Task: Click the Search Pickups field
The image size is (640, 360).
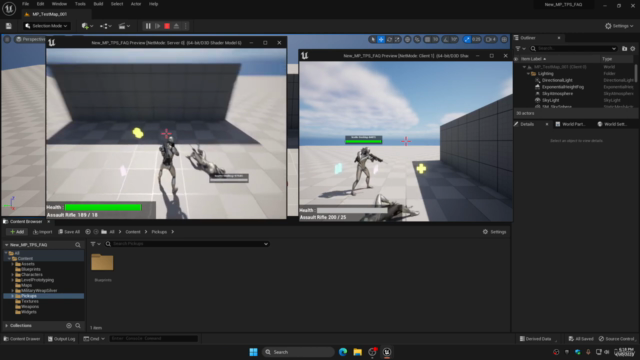Action: [x=187, y=244]
